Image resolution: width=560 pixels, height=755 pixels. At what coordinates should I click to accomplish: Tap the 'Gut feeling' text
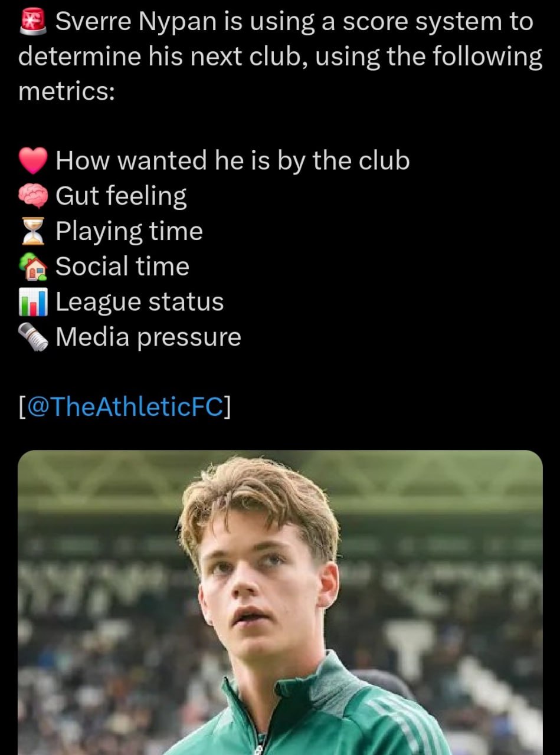pos(121,196)
